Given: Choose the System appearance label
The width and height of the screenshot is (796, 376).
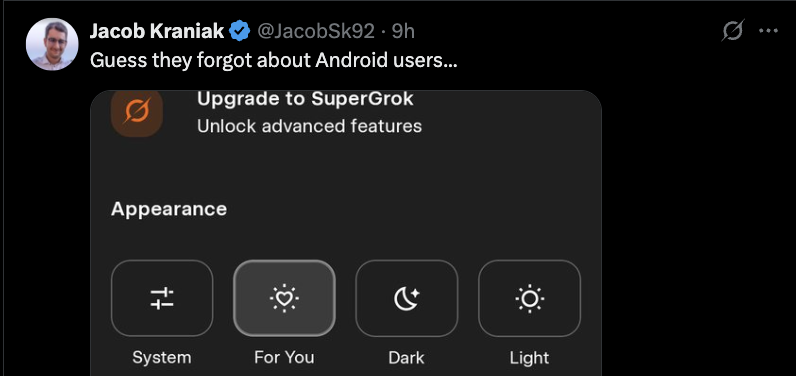Looking at the screenshot, I should 162,358.
